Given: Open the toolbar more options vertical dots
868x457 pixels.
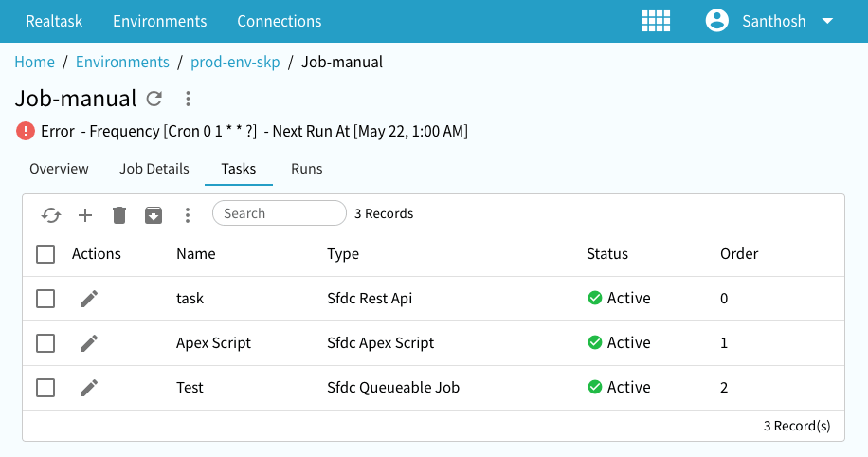Looking at the screenshot, I should coord(188,215).
